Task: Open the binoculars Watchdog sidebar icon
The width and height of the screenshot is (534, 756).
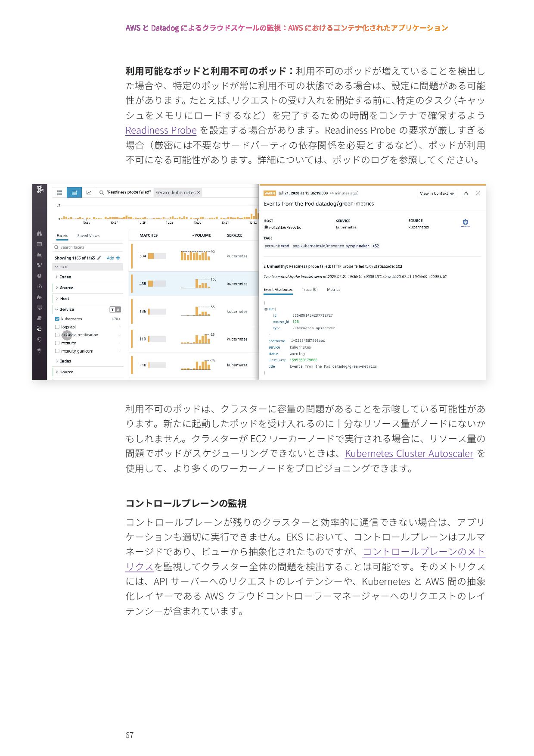Action: point(39,233)
